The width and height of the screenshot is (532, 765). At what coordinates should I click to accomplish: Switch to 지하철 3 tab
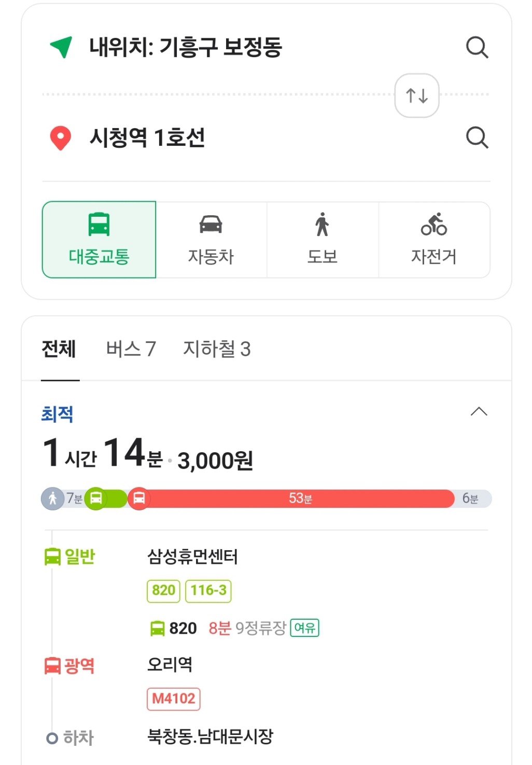(x=217, y=349)
